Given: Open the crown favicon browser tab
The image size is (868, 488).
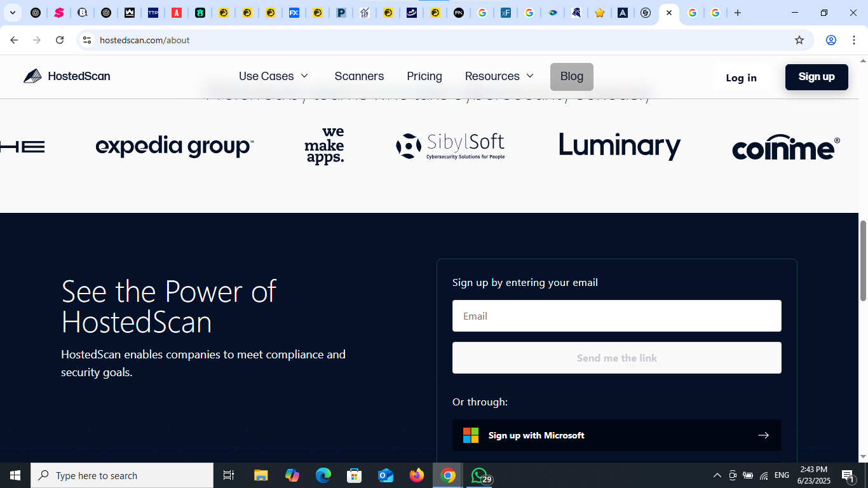Looking at the screenshot, I should point(130,13).
